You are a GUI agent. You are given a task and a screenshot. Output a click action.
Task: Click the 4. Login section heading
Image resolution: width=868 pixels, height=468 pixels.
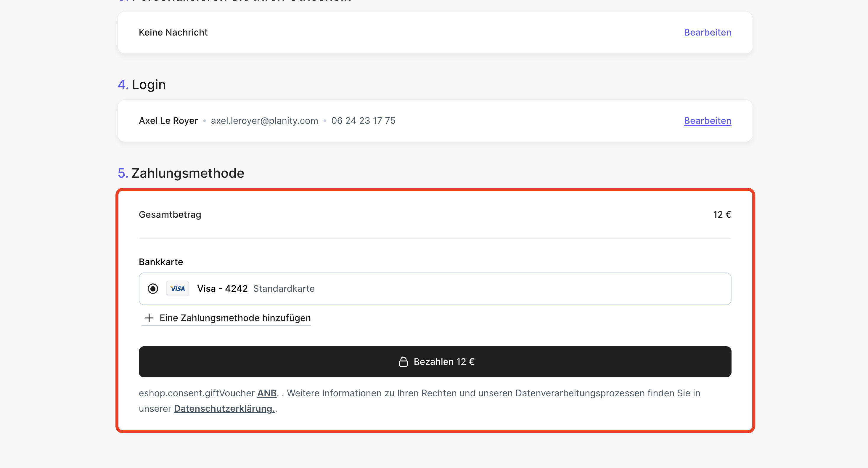point(142,85)
